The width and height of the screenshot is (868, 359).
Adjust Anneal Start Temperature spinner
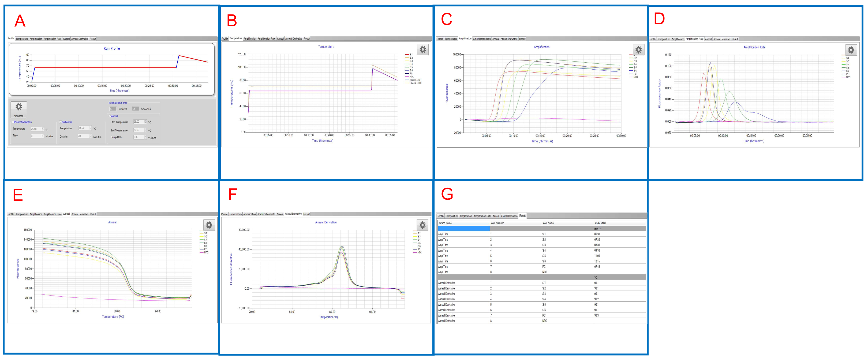click(x=145, y=122)
